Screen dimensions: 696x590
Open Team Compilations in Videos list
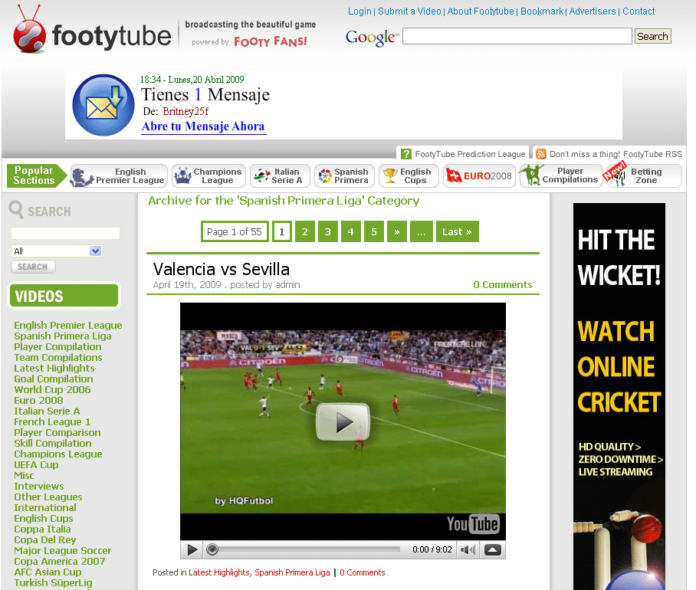(58, 357)
